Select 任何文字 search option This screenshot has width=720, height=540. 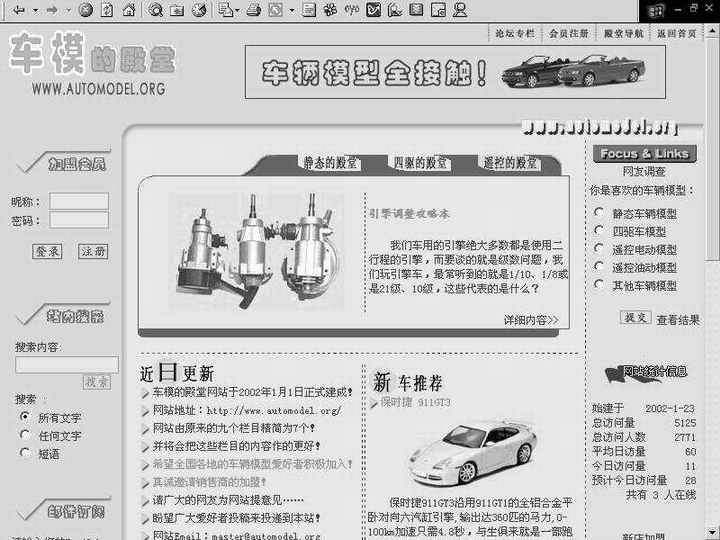click(25, 435)
